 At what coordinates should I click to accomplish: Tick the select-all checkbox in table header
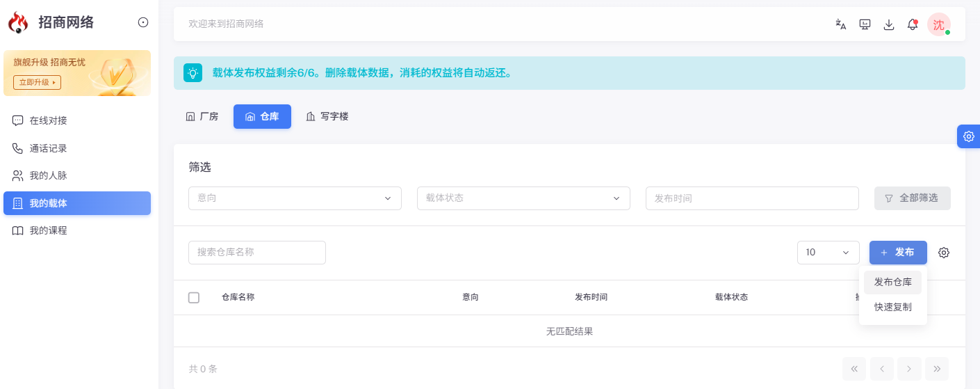194,297
